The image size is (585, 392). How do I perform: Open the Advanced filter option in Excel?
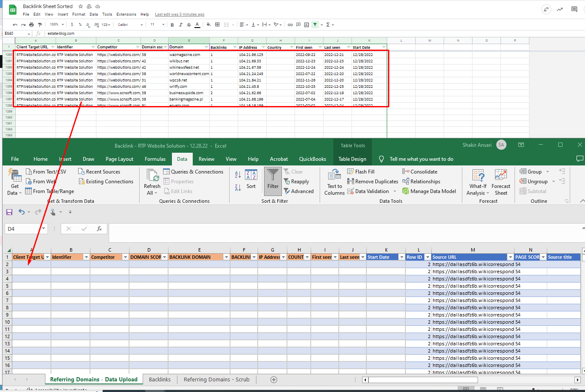coord(299,191)
